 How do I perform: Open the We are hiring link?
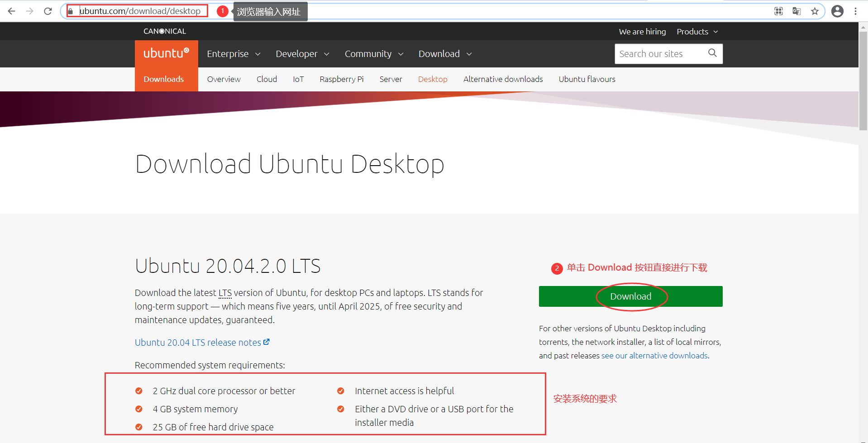(x=642, y=32)
